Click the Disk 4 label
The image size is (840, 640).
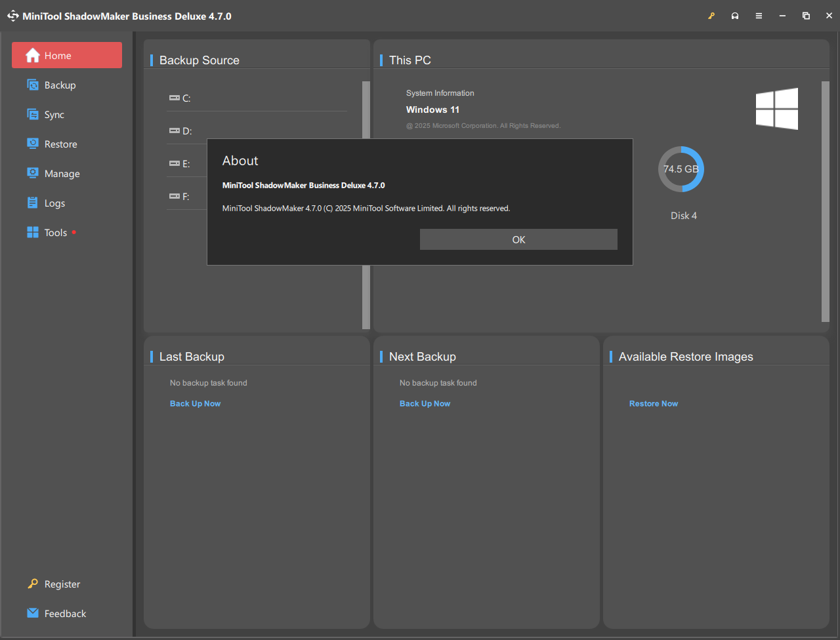coord(684,216)
